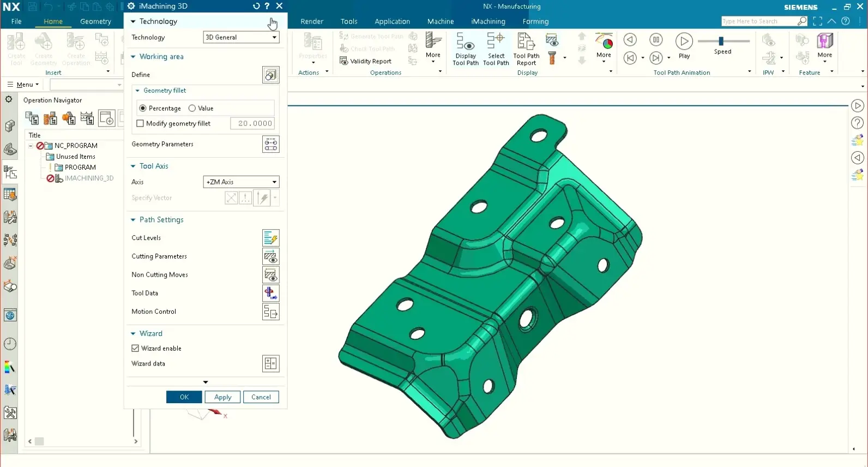Image resolution: width=868 pixels, height=467 pixels.
Task: Switch to the Render tab
Action: tap(312, 21)
